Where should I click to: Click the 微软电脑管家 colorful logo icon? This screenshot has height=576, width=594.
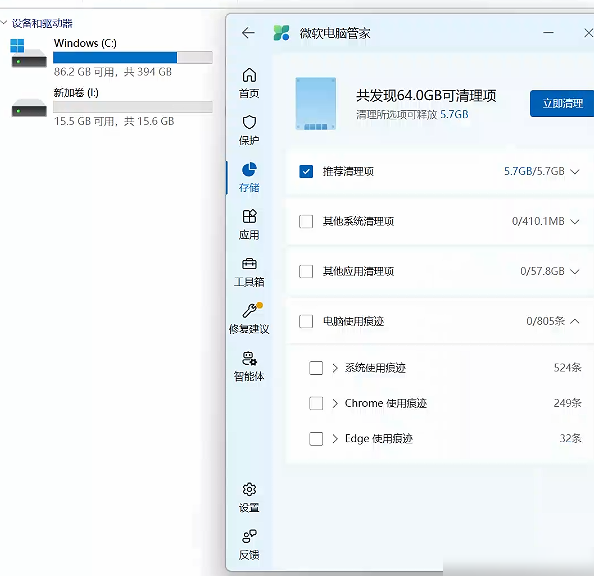pyautogui.click(x=281, y=33)
